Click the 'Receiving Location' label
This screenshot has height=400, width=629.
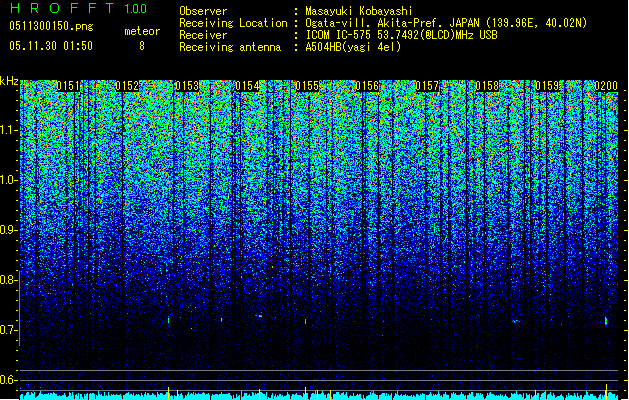pos(233,23)
